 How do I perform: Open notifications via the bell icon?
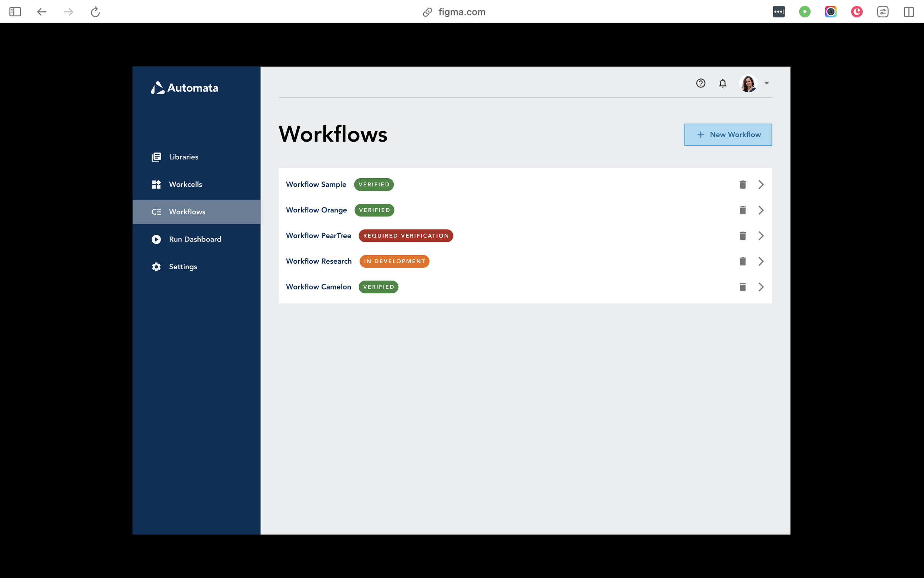point(722,83)
